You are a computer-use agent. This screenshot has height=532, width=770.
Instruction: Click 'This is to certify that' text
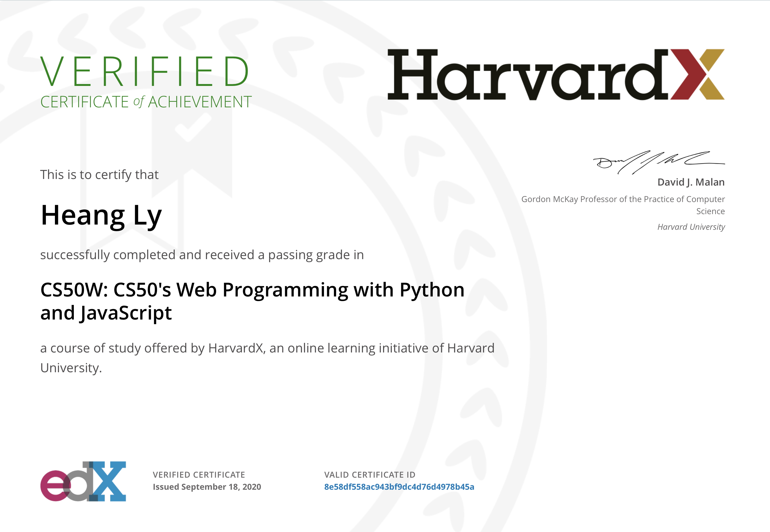[99, 175]
